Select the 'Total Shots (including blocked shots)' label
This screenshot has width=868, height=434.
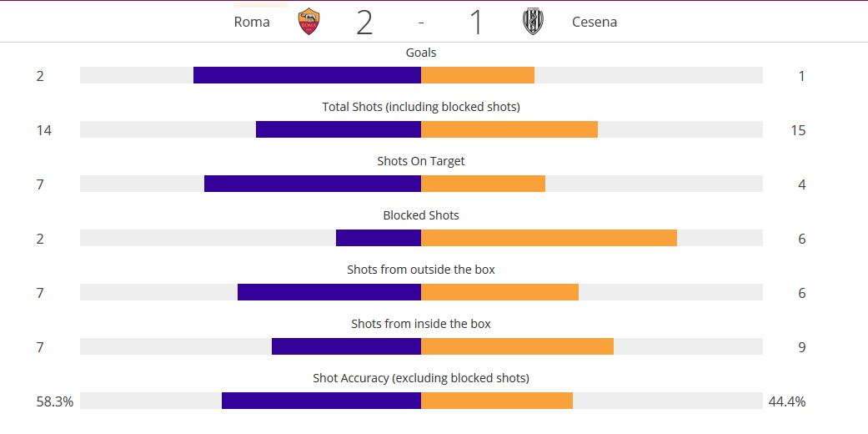pos(421,107)
